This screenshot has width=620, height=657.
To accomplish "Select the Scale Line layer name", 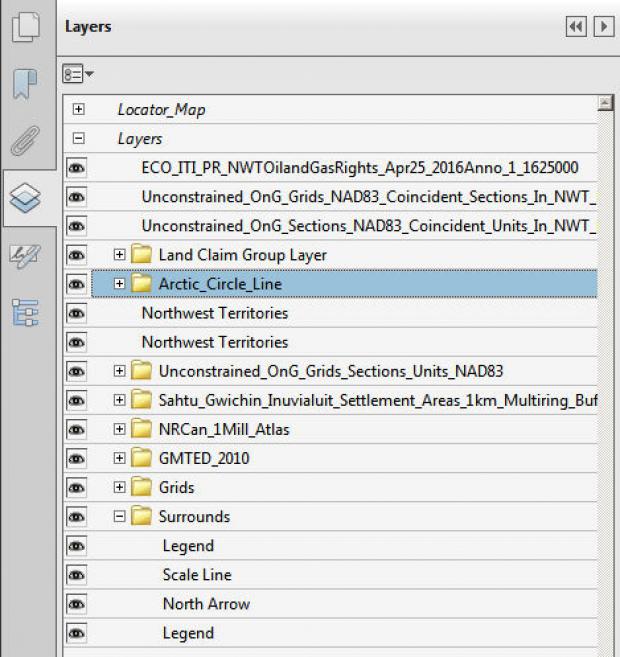I will (x=197, y=575).
